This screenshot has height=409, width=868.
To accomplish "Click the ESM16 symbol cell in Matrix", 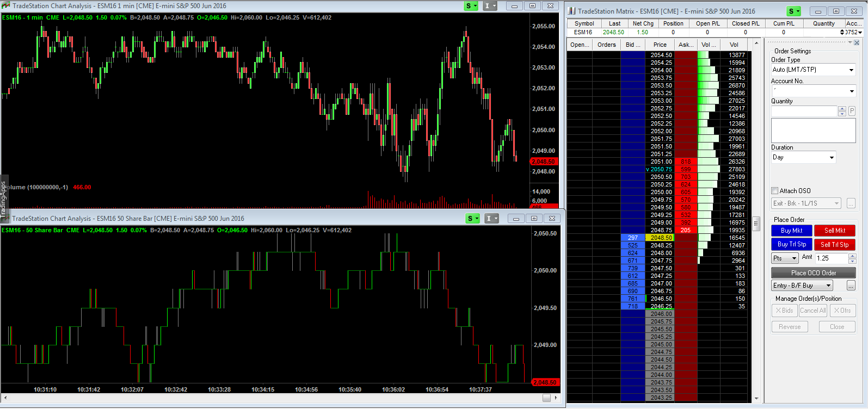I will point(583,32).
